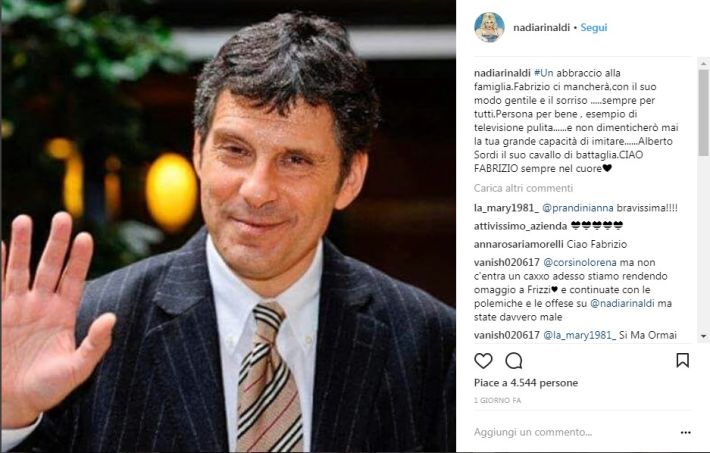Image resolution: width=710 pixels, height=453 pixels.
Task: Save the post with the bookmark icon
Action: point(682,361)
